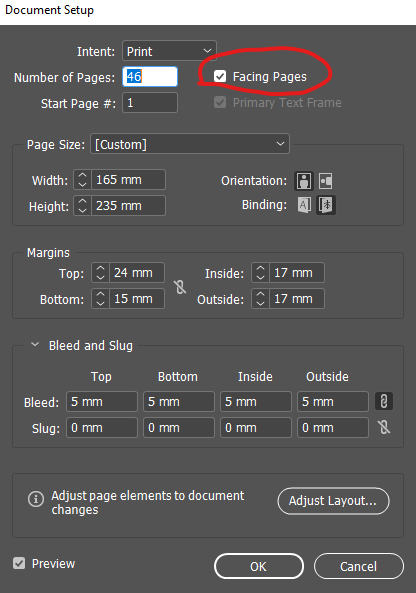Choose right-to-left binding icon

(x=326, y=205)
